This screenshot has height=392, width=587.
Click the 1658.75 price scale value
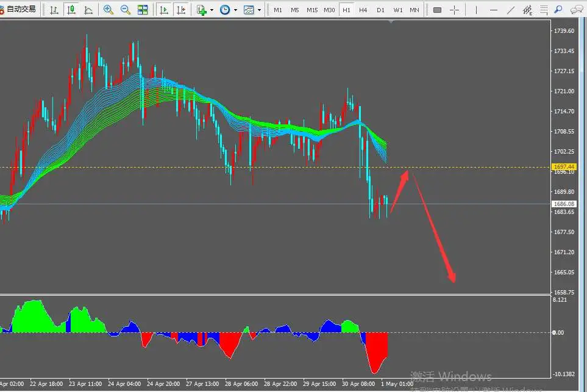564,292
